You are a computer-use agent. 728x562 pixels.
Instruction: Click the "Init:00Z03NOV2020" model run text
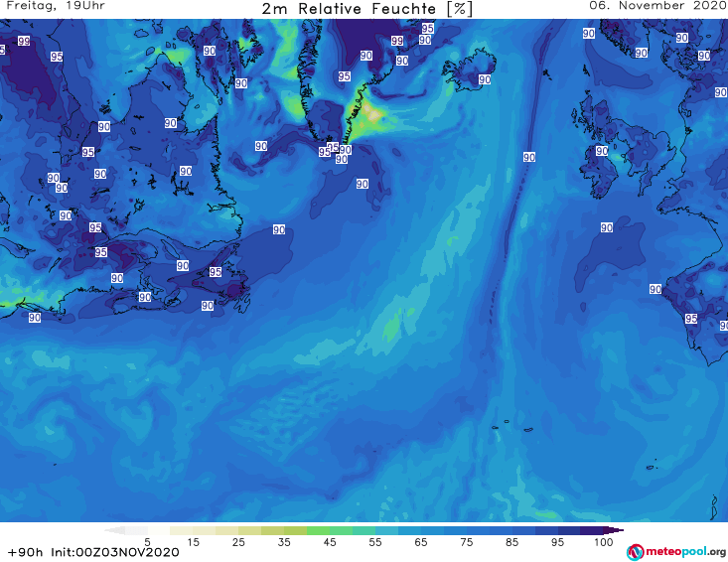click(x=114, y=552)
